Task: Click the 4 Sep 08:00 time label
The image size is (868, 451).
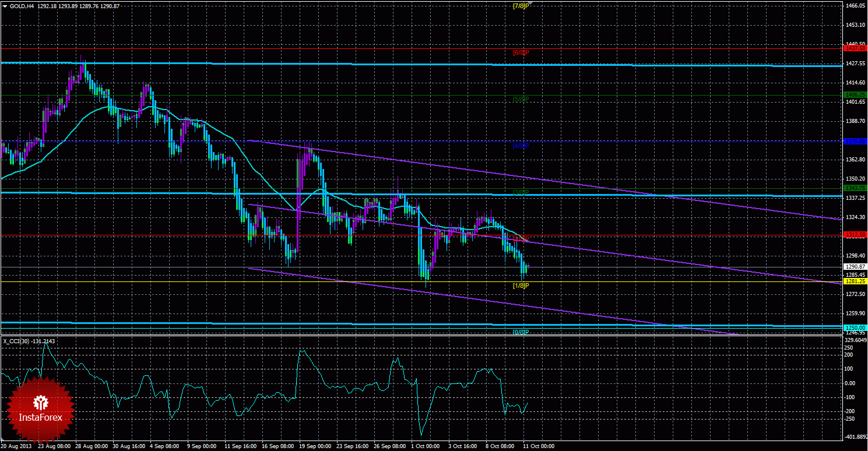Action: [164, 446]
